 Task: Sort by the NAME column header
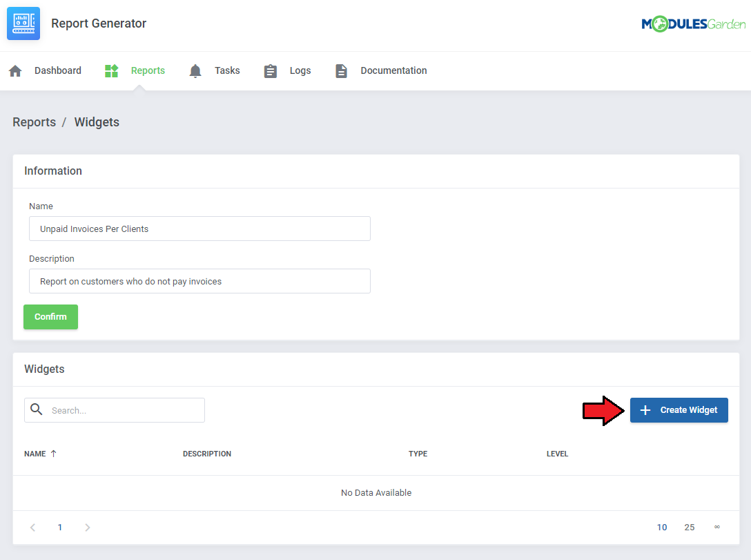tap(35, 454)
